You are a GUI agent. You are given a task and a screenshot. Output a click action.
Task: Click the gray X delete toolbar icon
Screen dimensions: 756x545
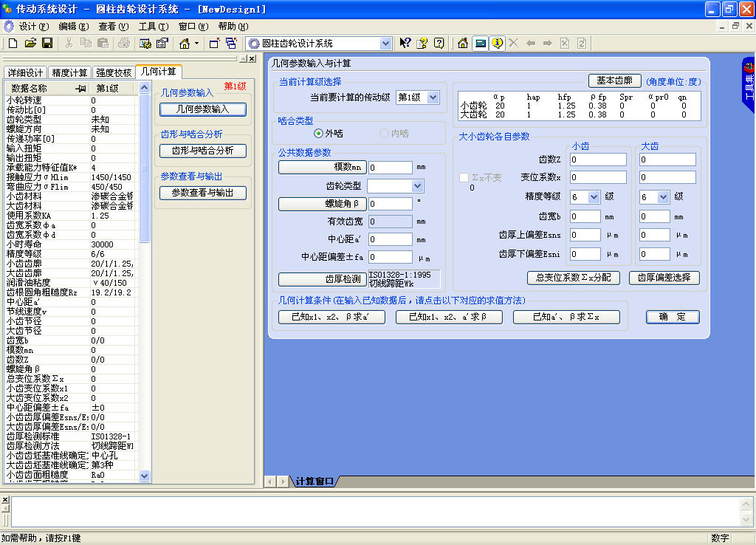(514, 44)
